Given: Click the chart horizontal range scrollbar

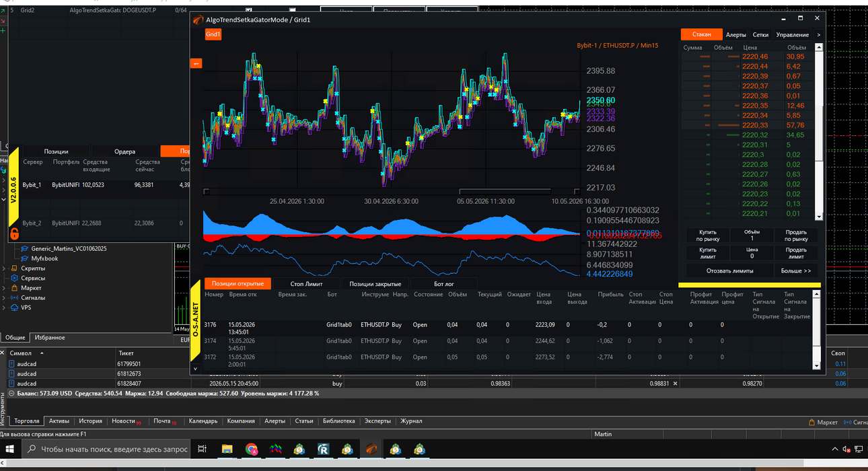Looking at the screenshot, I should click(x=392, y=192).
